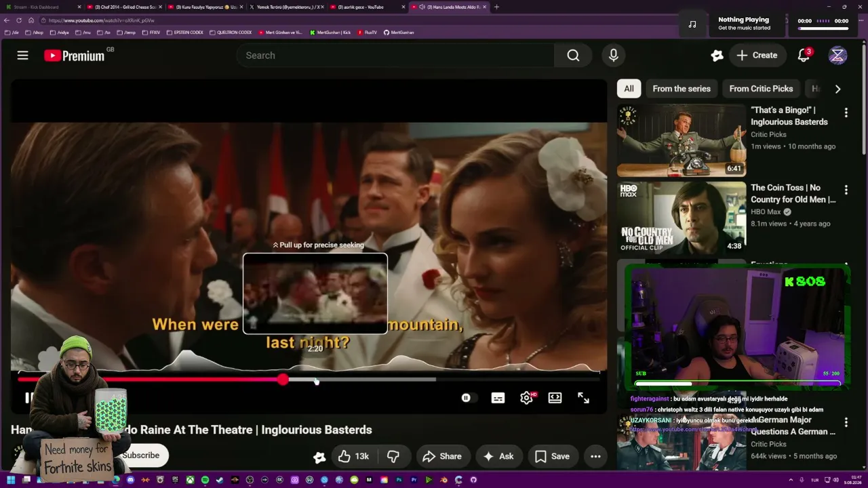Click the Share button

pos(441,456)
